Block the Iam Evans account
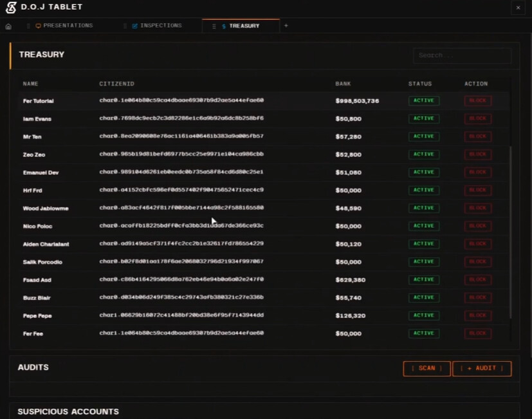This screenshot has height=419, width=532. tap(478, 118)
